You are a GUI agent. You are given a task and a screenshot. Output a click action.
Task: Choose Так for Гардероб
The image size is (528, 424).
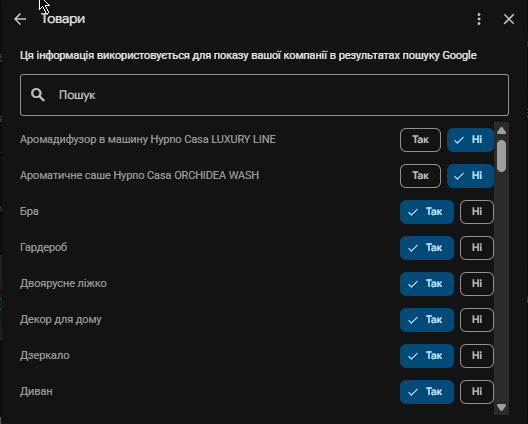[427, 248]
